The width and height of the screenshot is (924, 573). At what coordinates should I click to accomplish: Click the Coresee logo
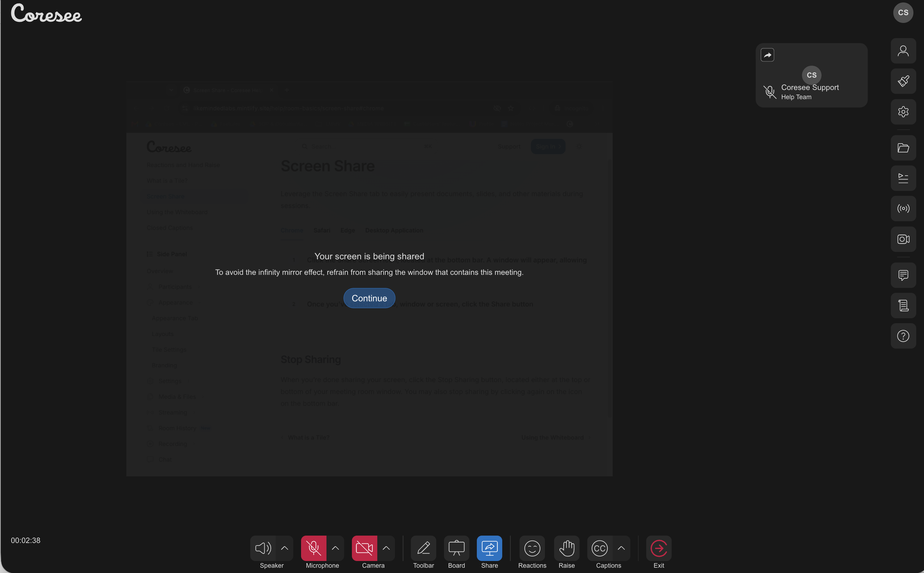click(x=46, y=13)
